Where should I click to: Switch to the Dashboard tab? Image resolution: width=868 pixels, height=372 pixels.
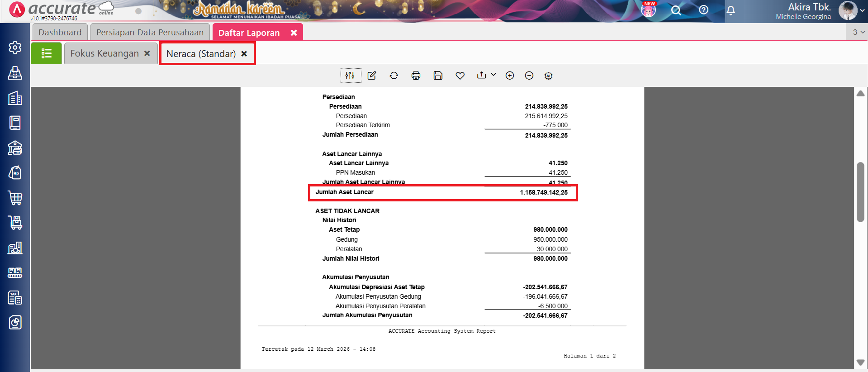tap(60, 33)
